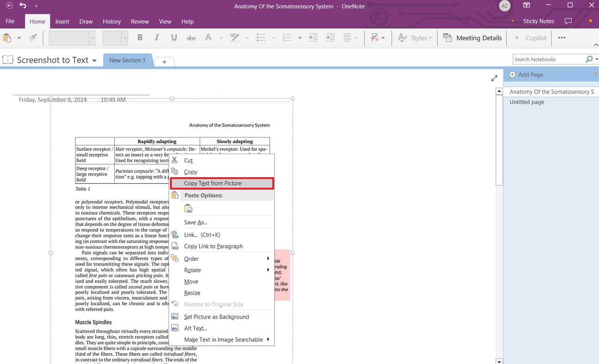
Task: Expand the Screenshot to Text notebook list
Action: point(94,60)
